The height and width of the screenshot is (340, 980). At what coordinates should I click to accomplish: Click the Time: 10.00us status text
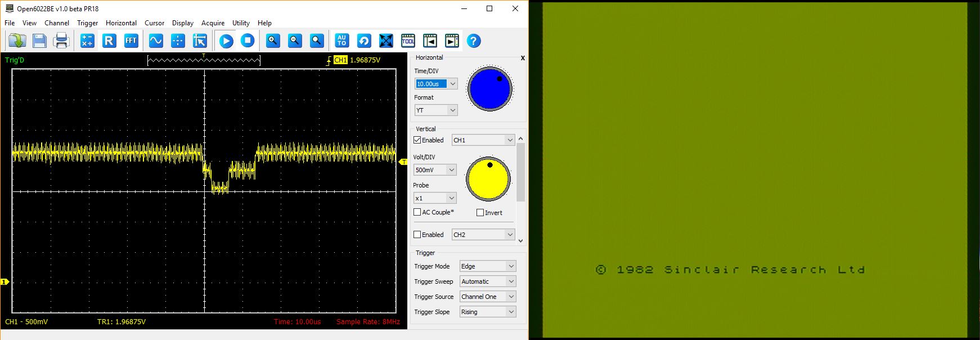tap(298, 322)
